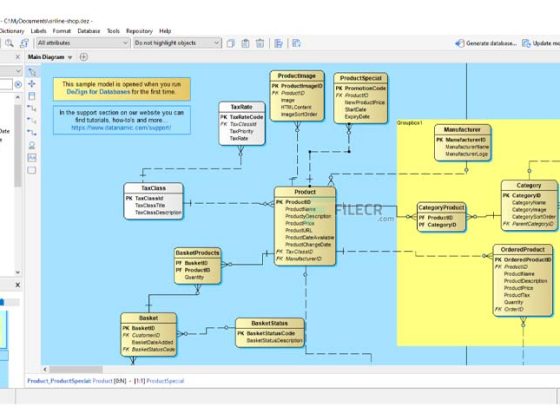This screenshot has height=420, width=560.
Task: Click Product_ProductSpecial text in status line
Action: [x=59, y=381]
